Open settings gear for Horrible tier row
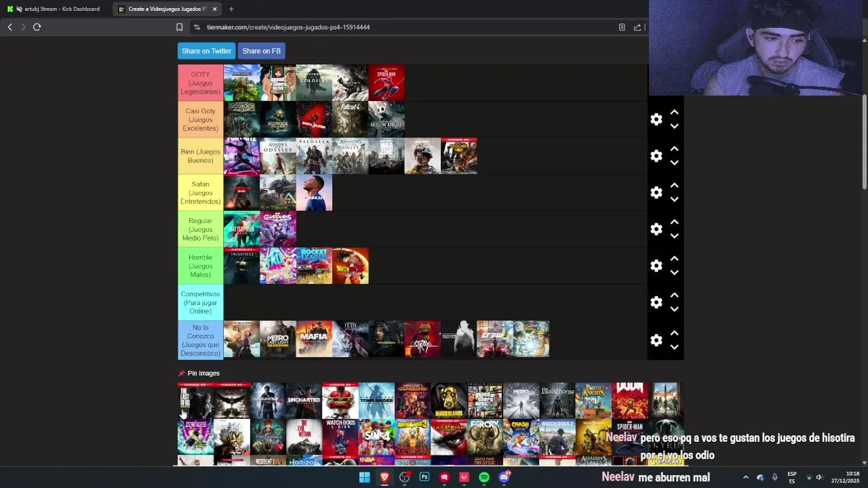 coord(656,266)
